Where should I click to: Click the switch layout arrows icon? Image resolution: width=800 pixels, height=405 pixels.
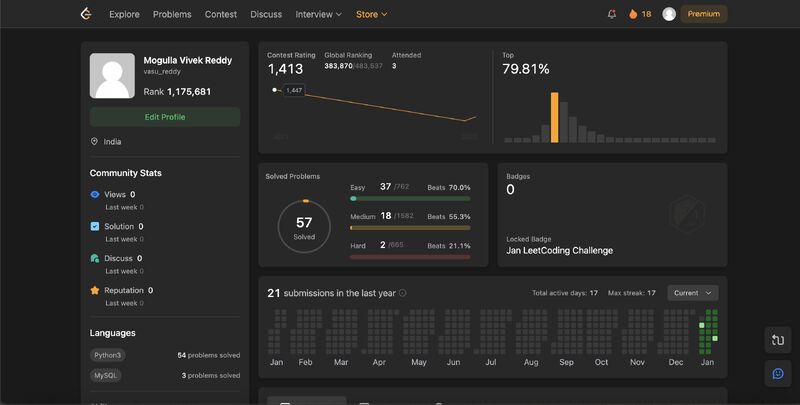pos(778,340)
